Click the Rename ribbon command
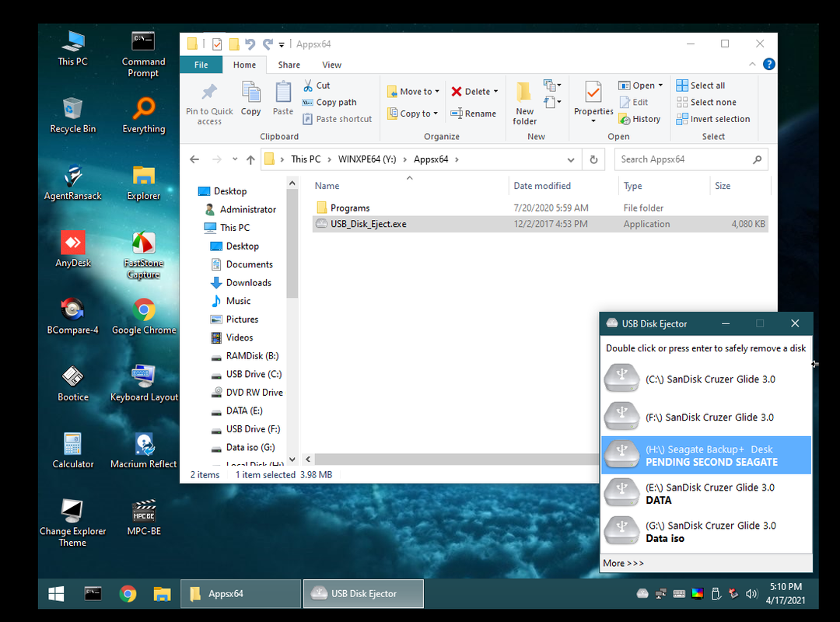Viewport: 840px width, 622px height. [x=474, y=114]
